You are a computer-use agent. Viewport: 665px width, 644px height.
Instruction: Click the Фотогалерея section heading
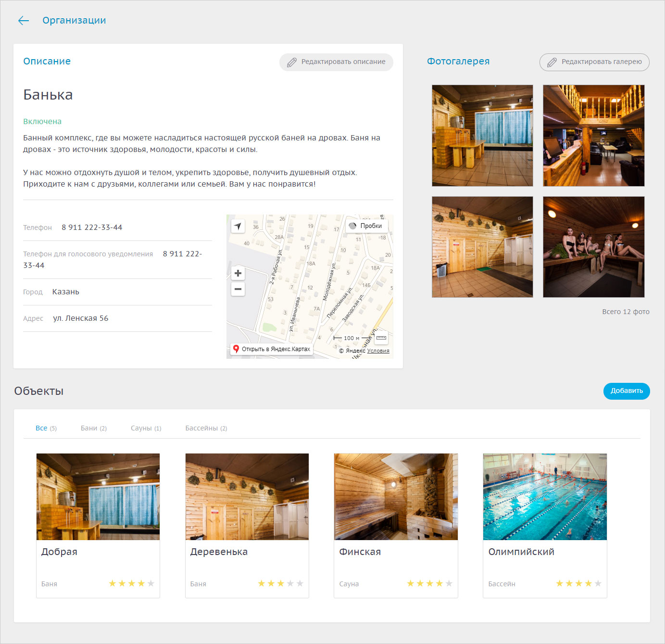coord(458,61)
